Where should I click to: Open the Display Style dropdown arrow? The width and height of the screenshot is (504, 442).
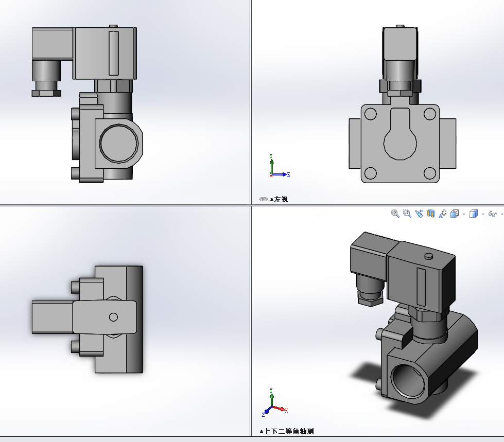pos(483,214)
